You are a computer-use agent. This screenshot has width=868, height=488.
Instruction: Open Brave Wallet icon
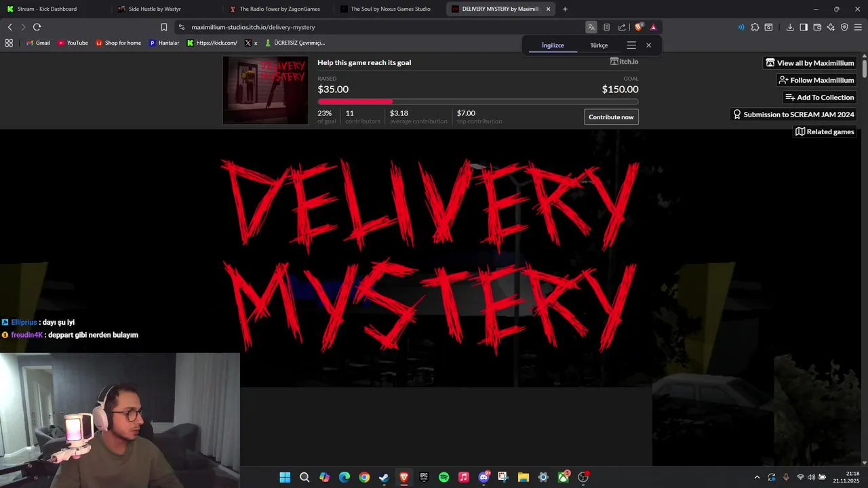tap(817, 27)
